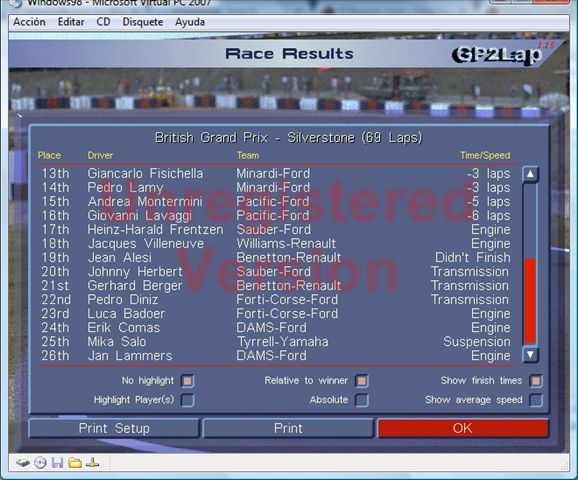This screenshot has width=578, height=480.
Task: Select the Luca Badoer row
Action: click(x=276, y=314)
